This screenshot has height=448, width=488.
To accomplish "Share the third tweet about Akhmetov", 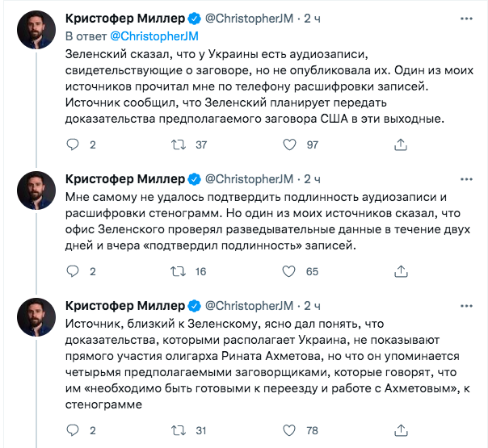I will pos(398,429).
